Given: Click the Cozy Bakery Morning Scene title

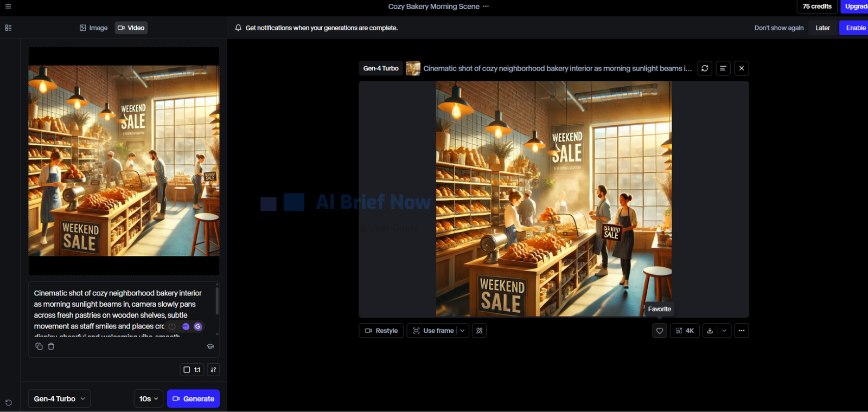Looking at the screenshot, I should point(434,7).
